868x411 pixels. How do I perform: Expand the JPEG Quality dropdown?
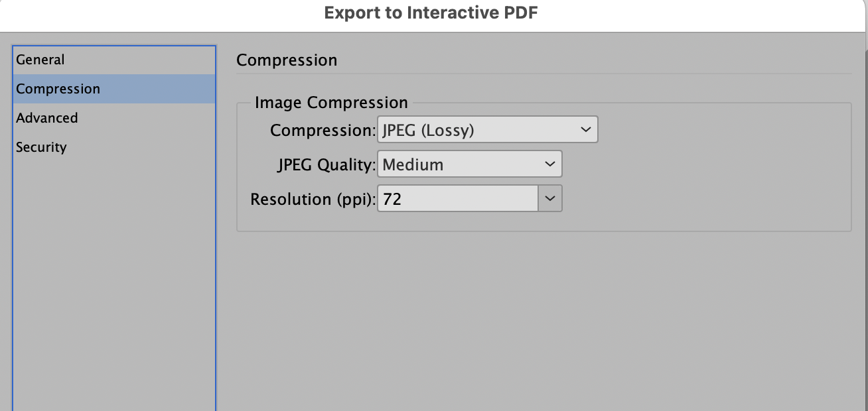pos(469,164)
